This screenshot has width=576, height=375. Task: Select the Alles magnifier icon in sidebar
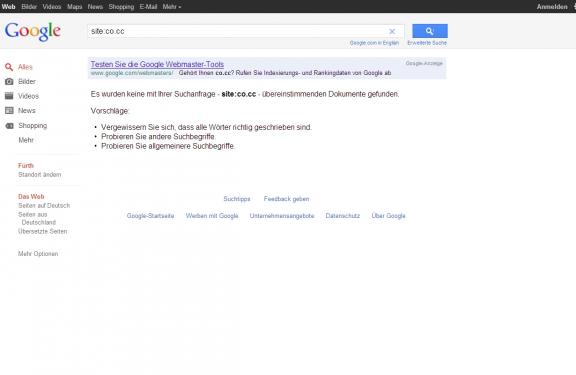pyautogui.click(x=9, y=67)
